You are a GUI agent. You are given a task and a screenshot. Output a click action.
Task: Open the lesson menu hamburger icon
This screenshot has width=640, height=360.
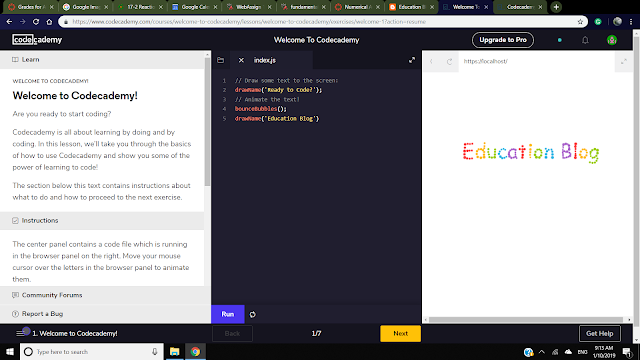[20, 333]
